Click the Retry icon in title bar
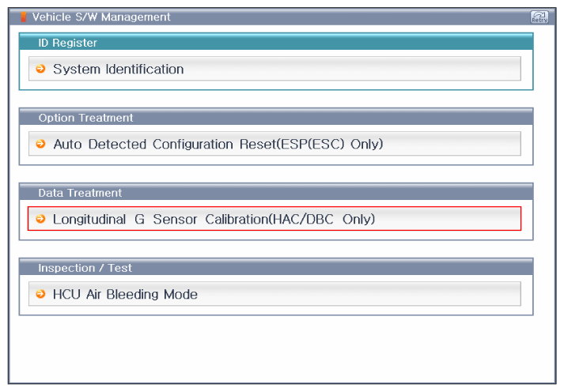This screenshot has width=564, height=392. click(x=539, y=17)
